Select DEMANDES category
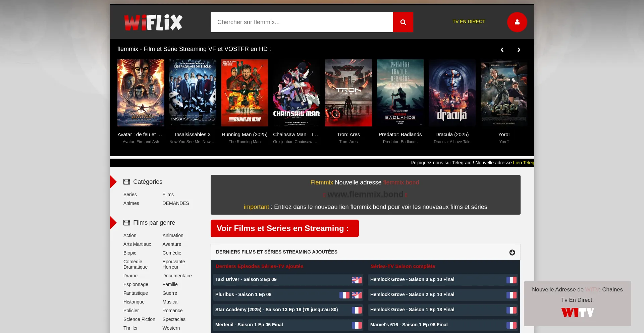The image size is (644, 333). click(x=176, y=203)
